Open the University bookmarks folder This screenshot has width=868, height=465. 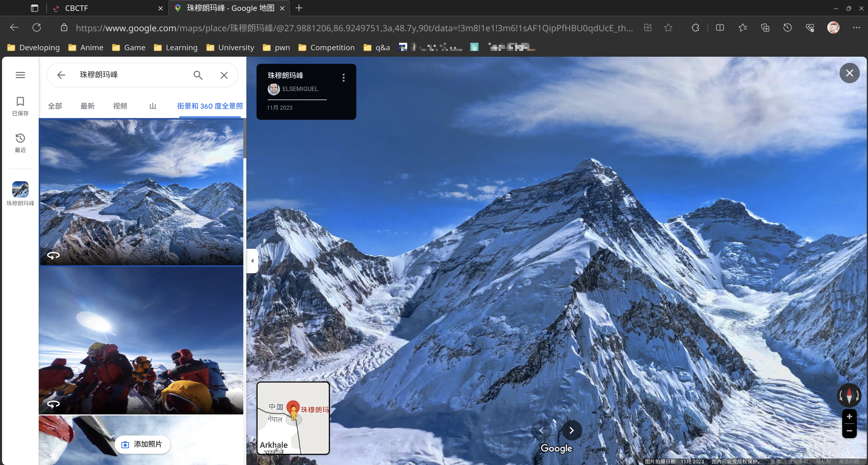point(230,48)
